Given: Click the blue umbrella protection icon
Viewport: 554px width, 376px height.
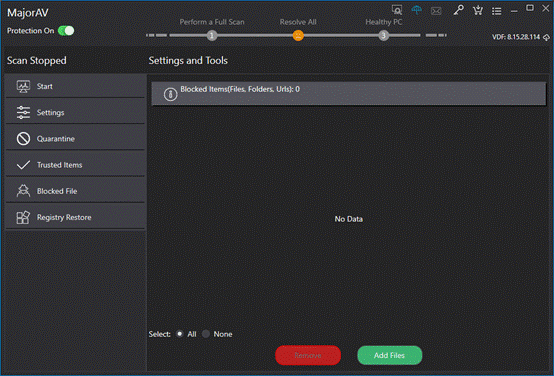Looking at the screenshot, I should point(417,10).
